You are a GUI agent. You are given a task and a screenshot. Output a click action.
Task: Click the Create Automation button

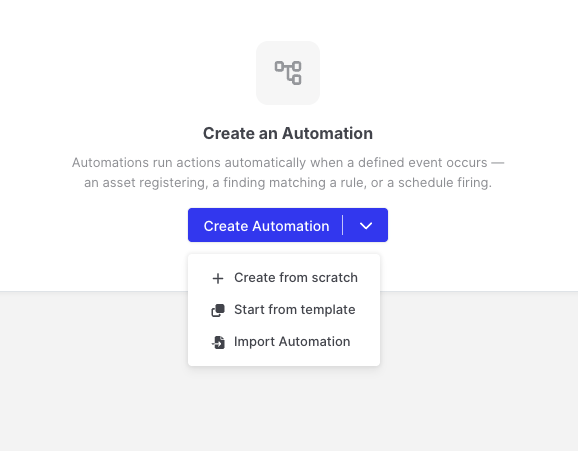(x=265, y=225)
